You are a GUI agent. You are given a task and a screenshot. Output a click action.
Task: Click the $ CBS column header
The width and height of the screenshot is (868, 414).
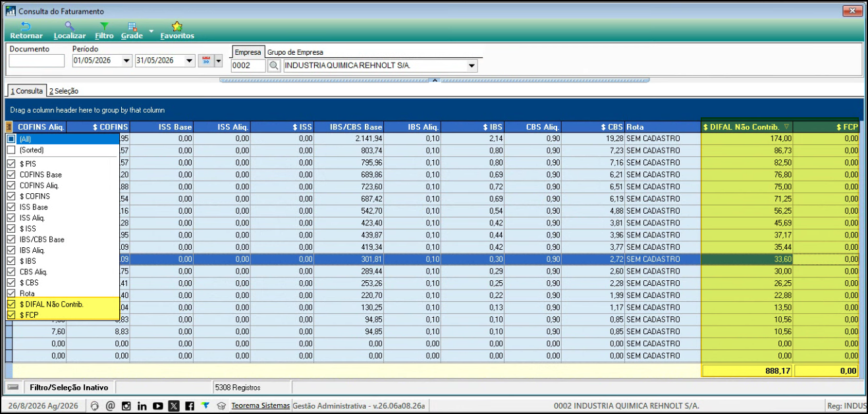coord(593,127)
